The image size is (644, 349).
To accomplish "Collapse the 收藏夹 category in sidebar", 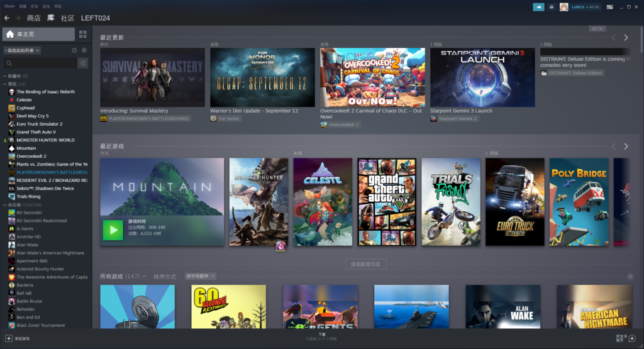I will pos(4,76).
